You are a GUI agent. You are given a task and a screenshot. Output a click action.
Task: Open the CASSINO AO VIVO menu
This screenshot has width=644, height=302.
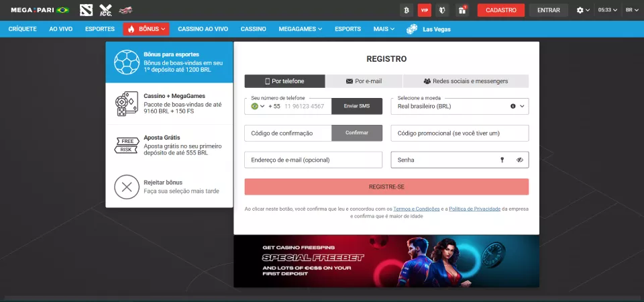(203, 29)
